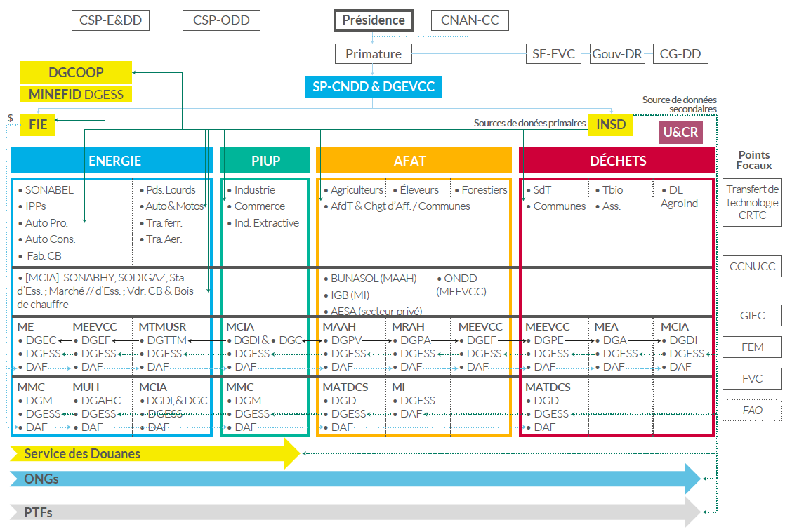Select the CG-DD box

pyautogui.click(x=680, y=53)
